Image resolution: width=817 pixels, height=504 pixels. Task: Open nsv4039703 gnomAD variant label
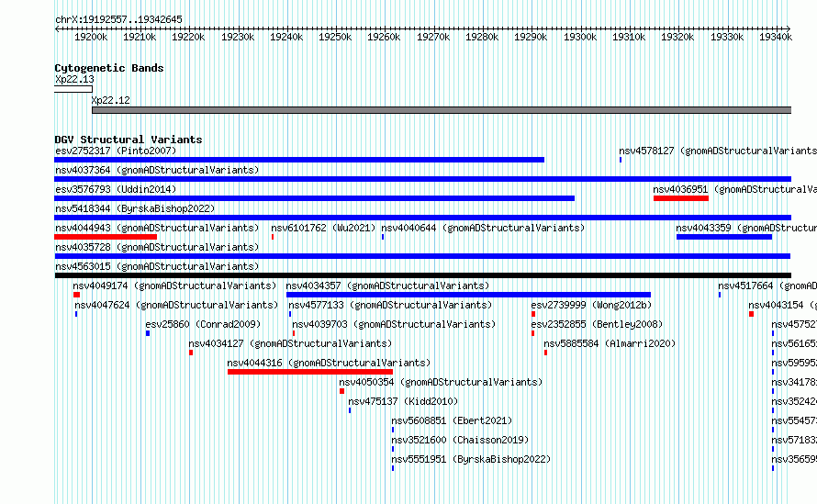(394, 324)
